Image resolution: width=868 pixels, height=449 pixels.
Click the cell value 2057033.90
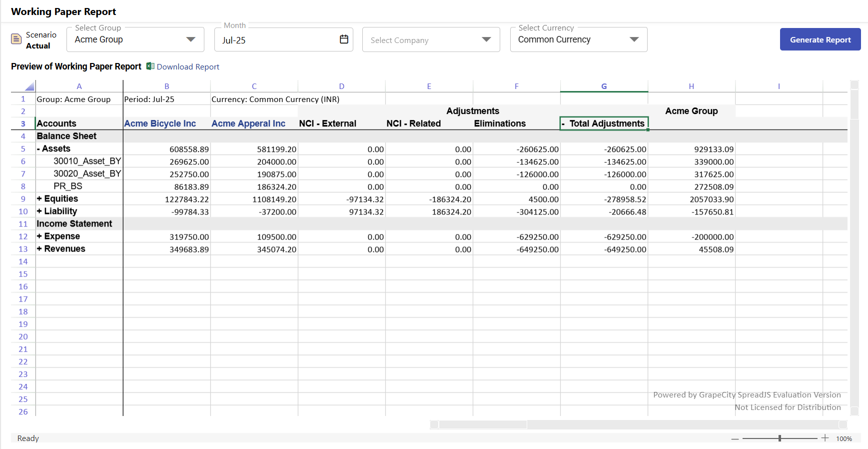pyautogui.click(x=692, y=199)
